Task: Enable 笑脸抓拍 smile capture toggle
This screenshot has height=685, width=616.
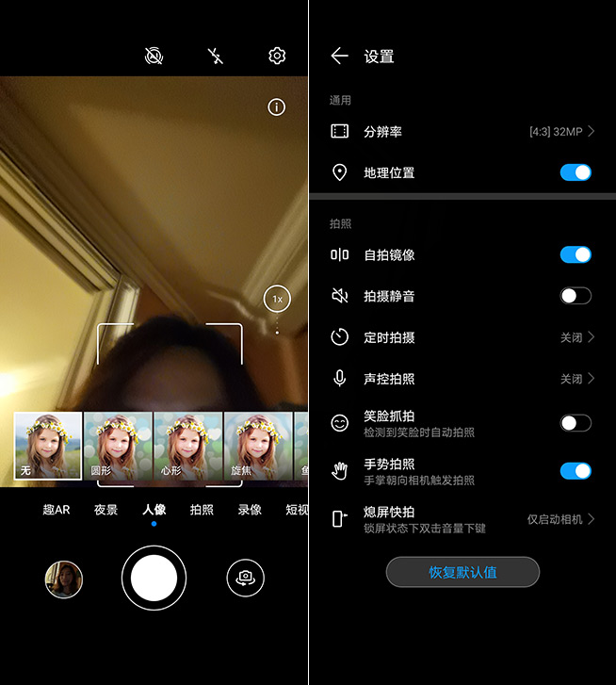Action: pos(575,423)
